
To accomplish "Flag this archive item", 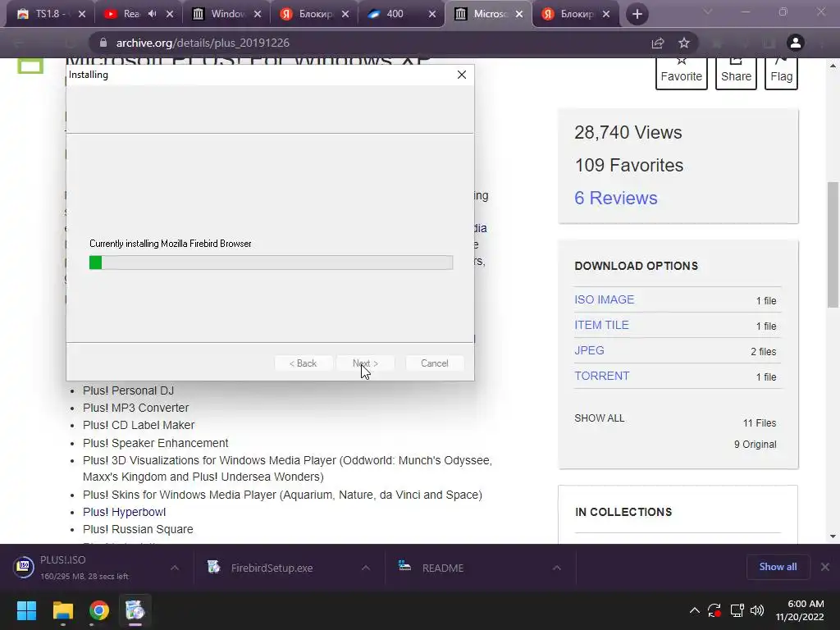I will tap(781, 73).
